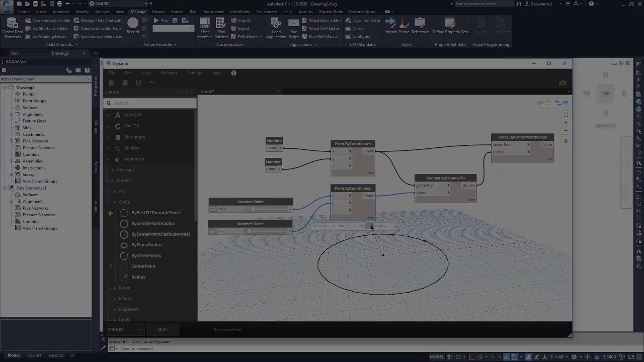Open Dynamo Settings menu
The height and width of the screenshot is (362, 644).
(194, 73)
